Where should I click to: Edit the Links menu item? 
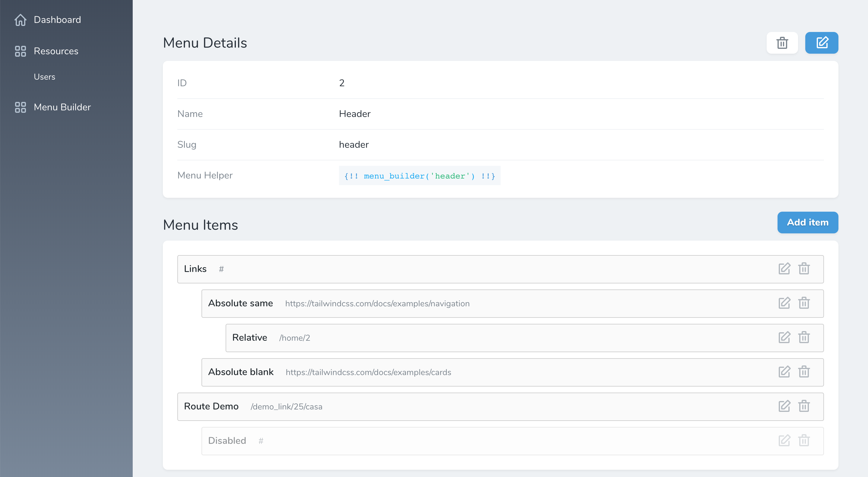click(784, 269)
